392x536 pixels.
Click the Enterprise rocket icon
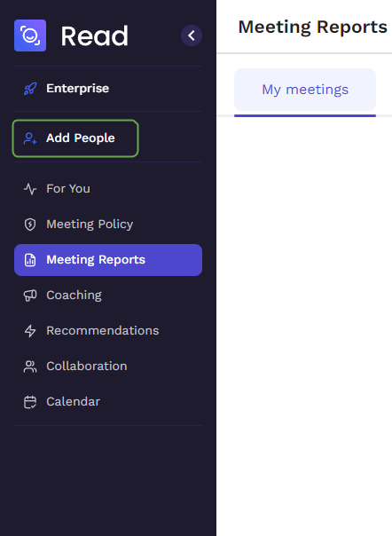coord(30,89)
